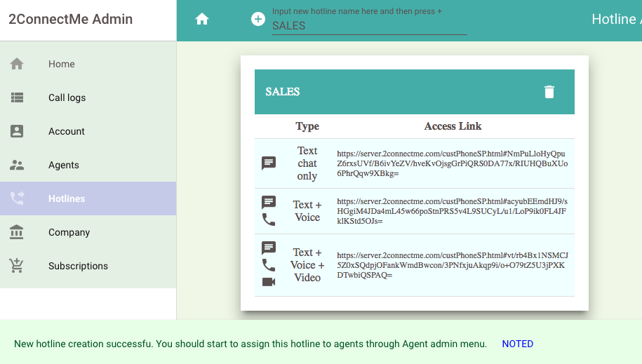
Task: Click the Text chat only access link
Action: click(452, 163)
